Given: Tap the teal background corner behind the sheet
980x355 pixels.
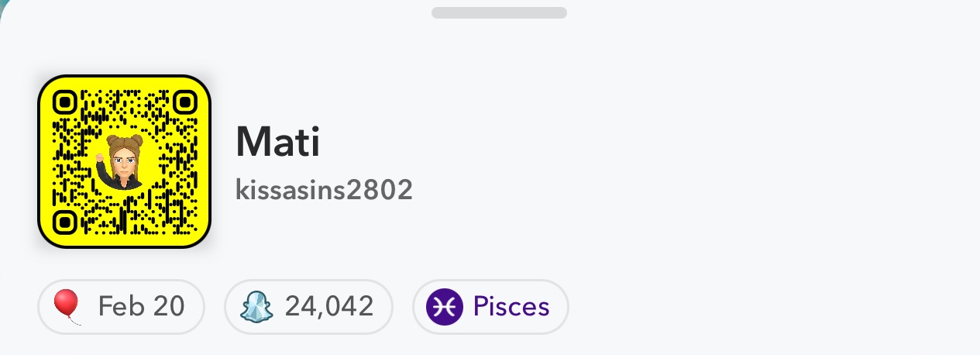Looking at the screenshot, I should pyautogui.click(x=5, y=6).
